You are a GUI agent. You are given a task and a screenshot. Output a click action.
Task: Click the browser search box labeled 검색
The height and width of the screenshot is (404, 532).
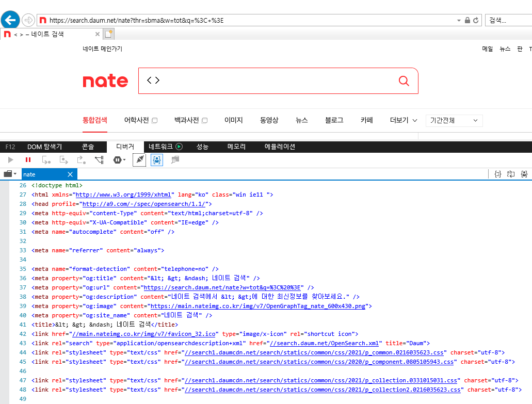pos(508,20)
